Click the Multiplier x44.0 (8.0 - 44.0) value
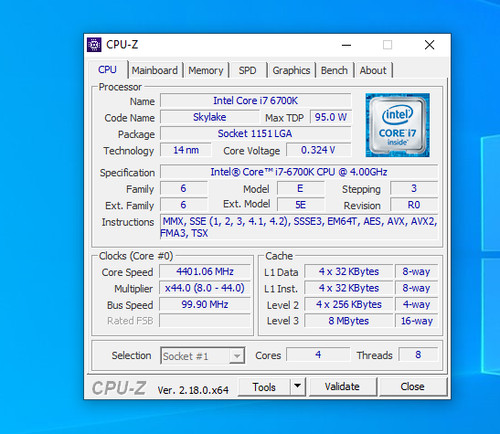Image resolution: width=500 pixels, height=434 pixels. pos(205,288)
